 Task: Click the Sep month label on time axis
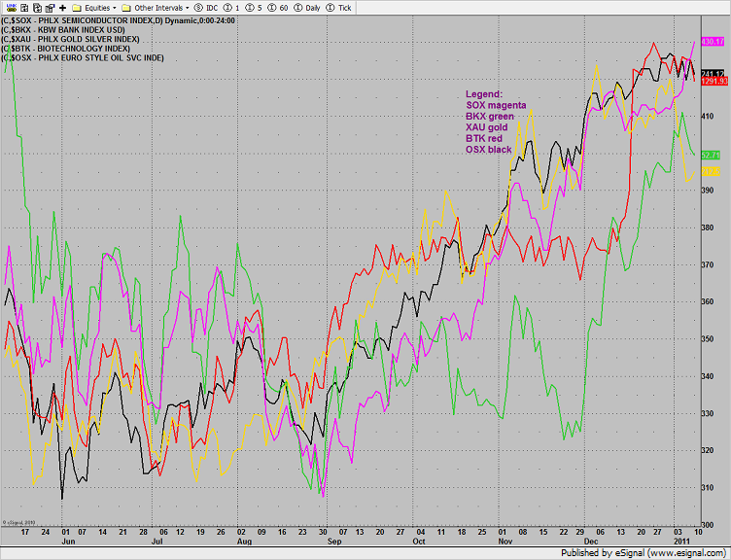[334, 542]
